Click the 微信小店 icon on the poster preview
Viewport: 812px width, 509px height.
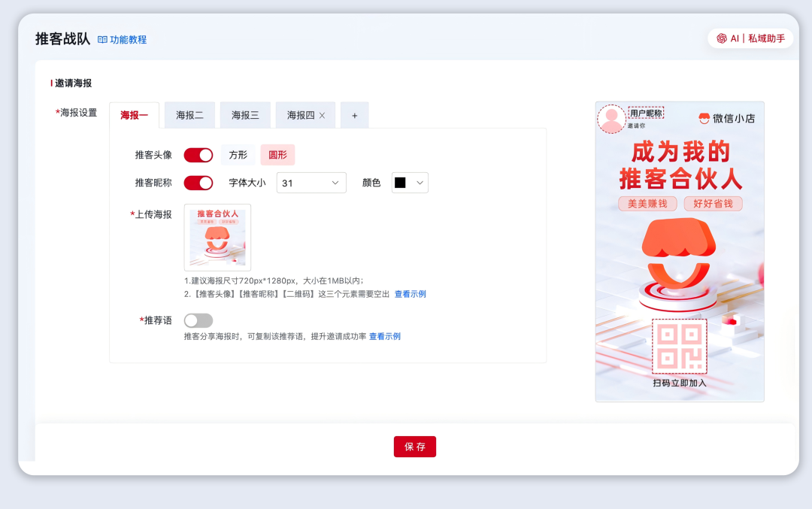(704, 118)
